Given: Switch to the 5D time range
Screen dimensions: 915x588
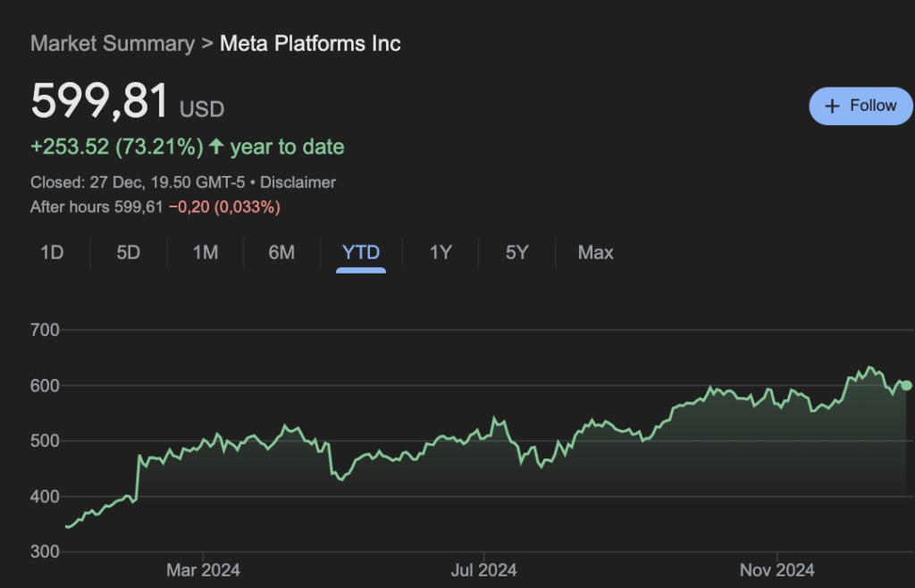Looking at the screenshot, I should tap(129, 253).
